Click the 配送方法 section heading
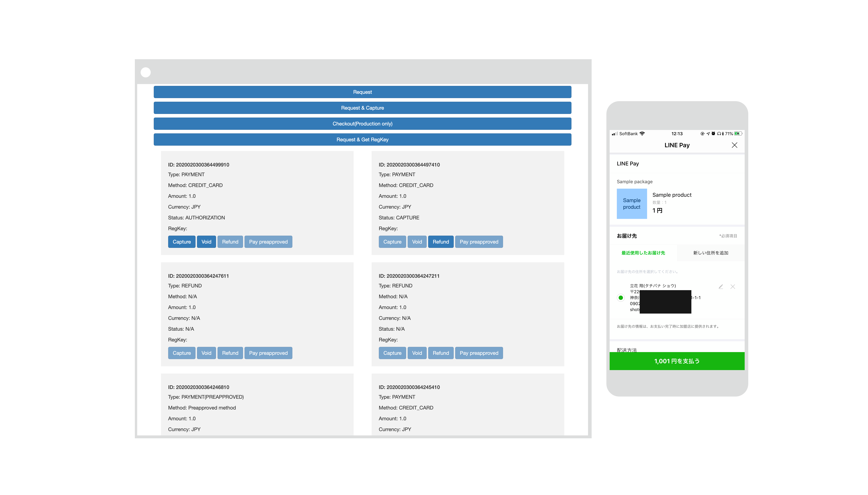The image size is (868, 495). tap(627, 350)
